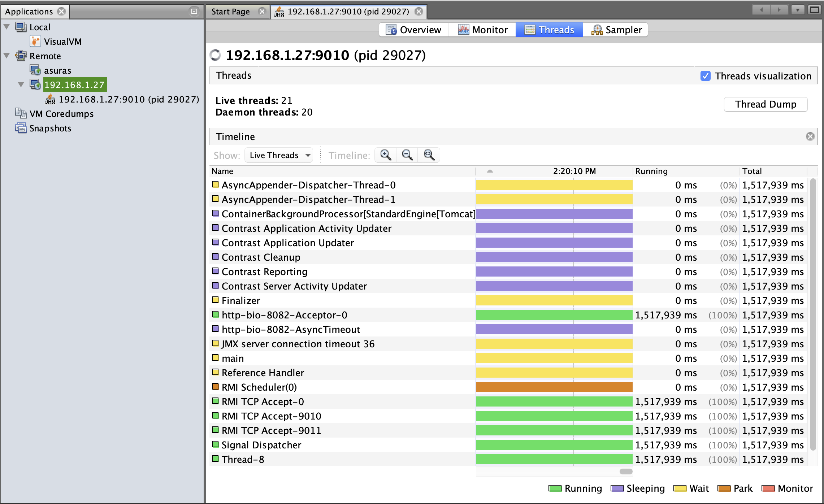Minimize the Applications panel window
Image resolution: width=824 pixels, height=504 pixels.
194,12
